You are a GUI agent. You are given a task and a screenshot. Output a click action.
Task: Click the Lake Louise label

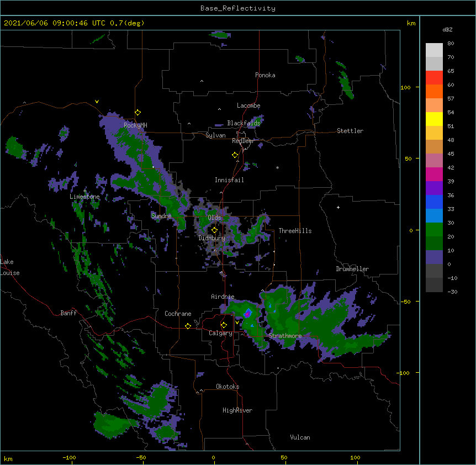tap(10, 267)
